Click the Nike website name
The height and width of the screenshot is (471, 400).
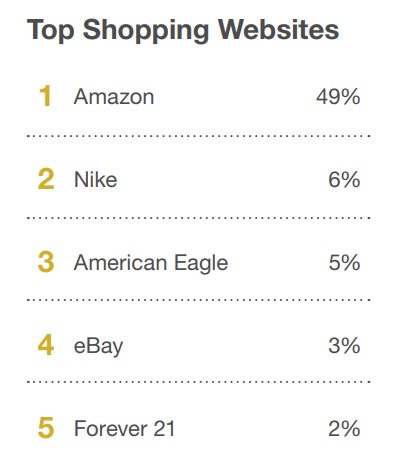[95, 180]
